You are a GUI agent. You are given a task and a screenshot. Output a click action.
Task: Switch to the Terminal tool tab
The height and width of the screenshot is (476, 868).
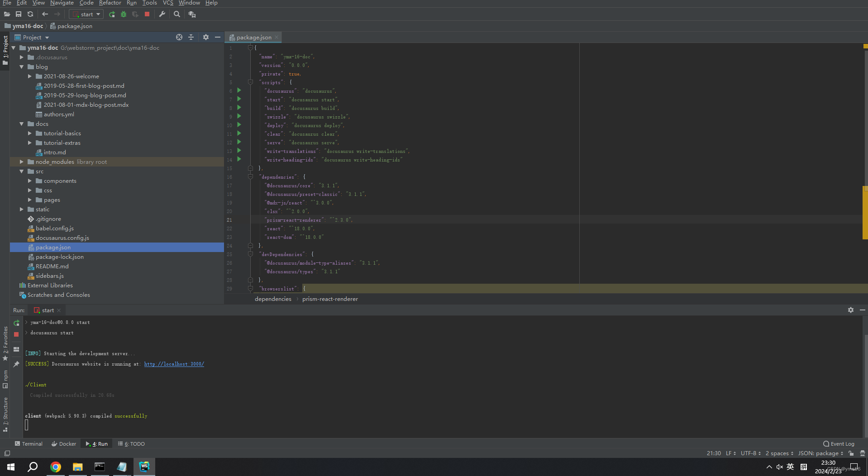29,444
